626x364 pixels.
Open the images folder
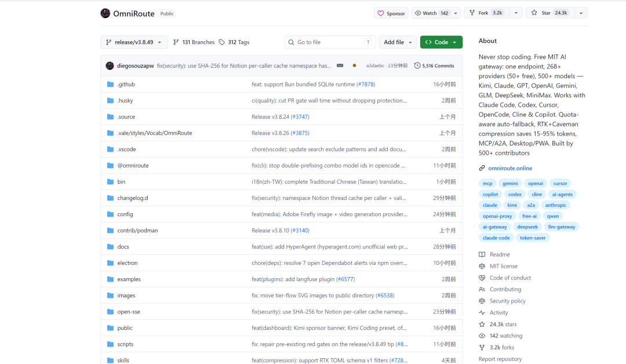(x=126, y=296)
